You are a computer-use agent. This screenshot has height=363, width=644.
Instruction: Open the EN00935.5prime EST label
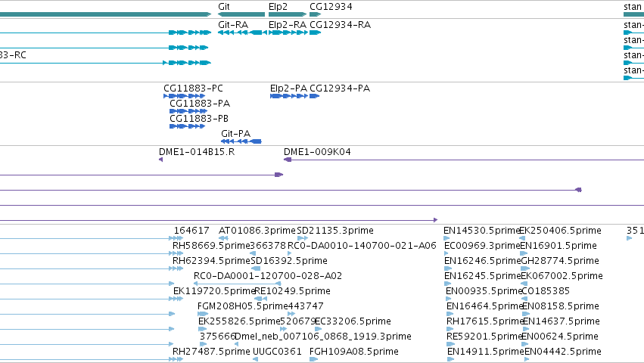coord(484,292)
